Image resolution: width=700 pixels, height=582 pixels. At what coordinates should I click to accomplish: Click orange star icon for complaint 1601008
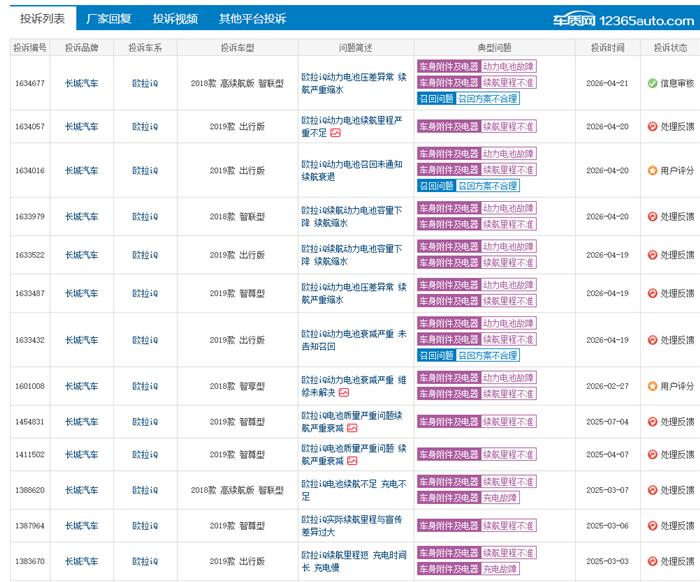tap(652, 386)
